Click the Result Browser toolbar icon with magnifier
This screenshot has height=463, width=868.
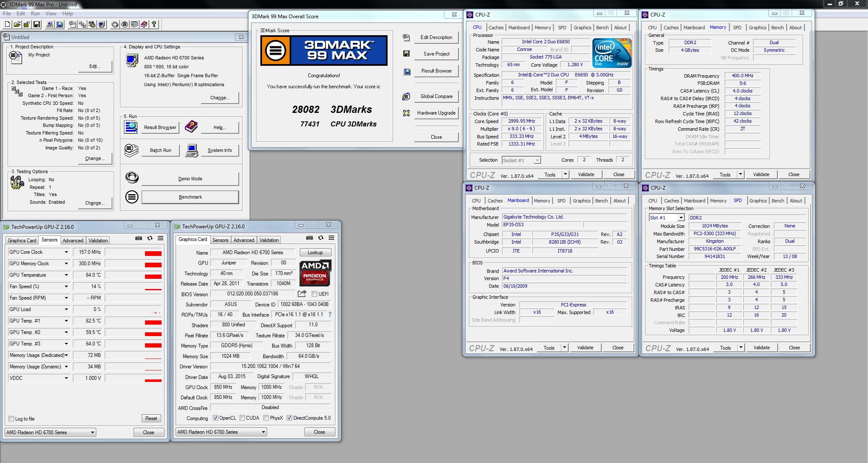click(59, 24)
